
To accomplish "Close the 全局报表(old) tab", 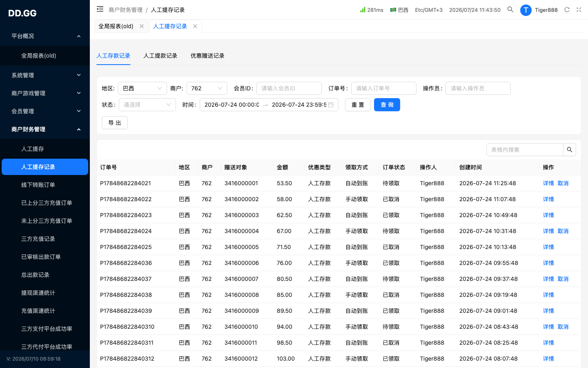I will point(142,26).
